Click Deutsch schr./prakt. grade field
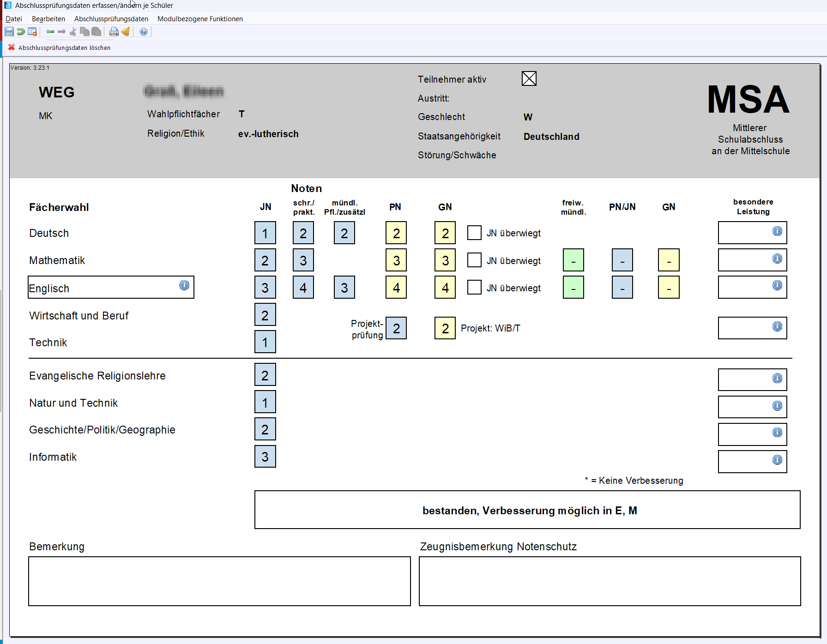The height and width of the screenshot is (644, 827). coord(303,233)
